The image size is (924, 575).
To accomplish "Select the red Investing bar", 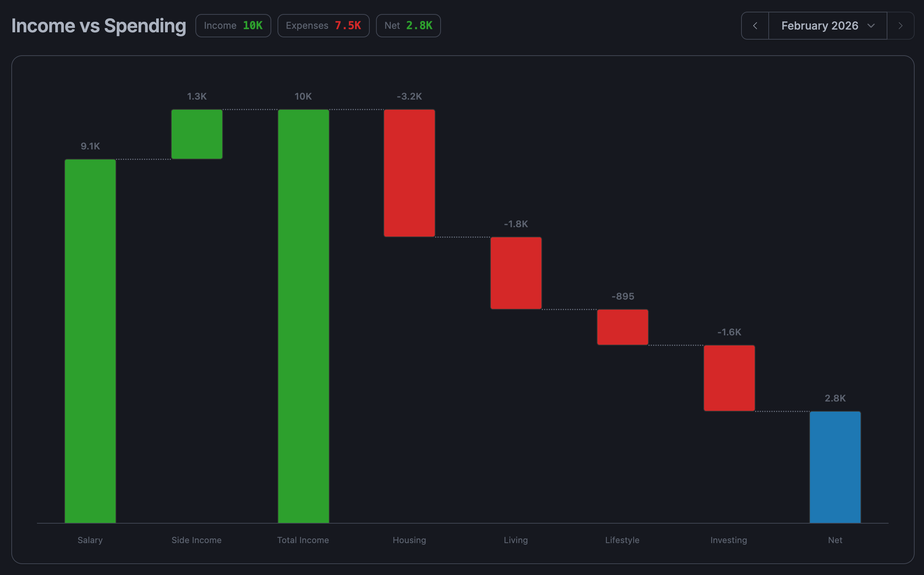I will click(x=729, y=378).
